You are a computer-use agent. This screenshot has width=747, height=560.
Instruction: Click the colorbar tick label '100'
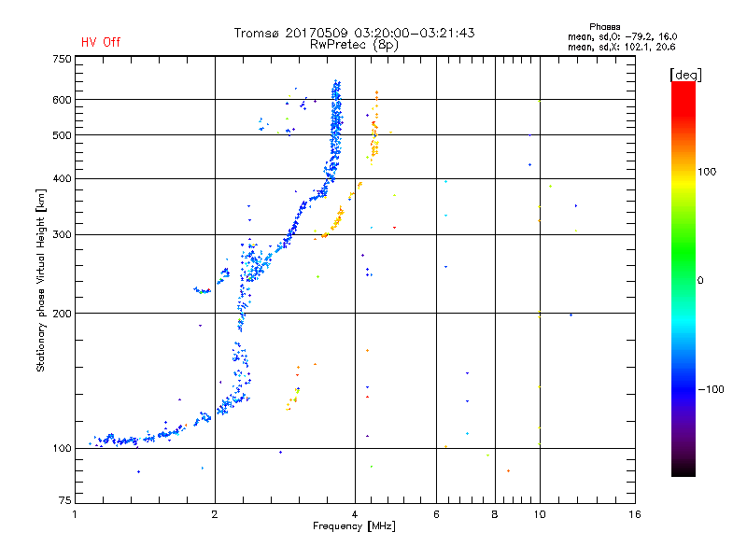707,172
